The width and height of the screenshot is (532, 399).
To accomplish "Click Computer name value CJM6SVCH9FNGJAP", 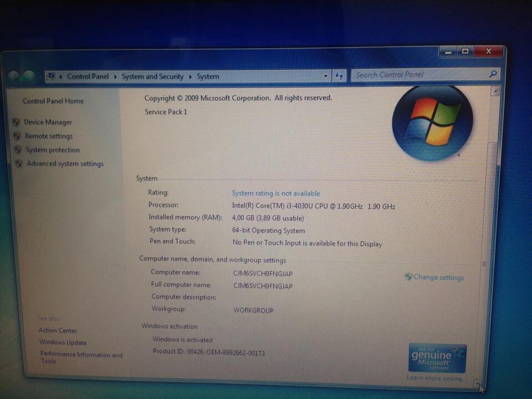I will coord(263,273).
